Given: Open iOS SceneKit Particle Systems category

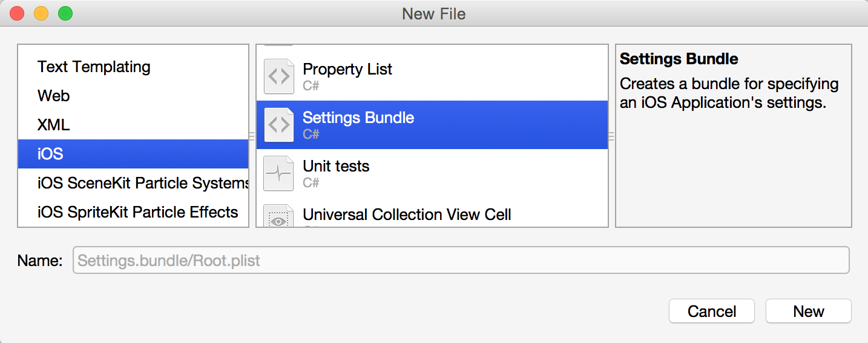Looking at the screenshot, I should [143, 183].
